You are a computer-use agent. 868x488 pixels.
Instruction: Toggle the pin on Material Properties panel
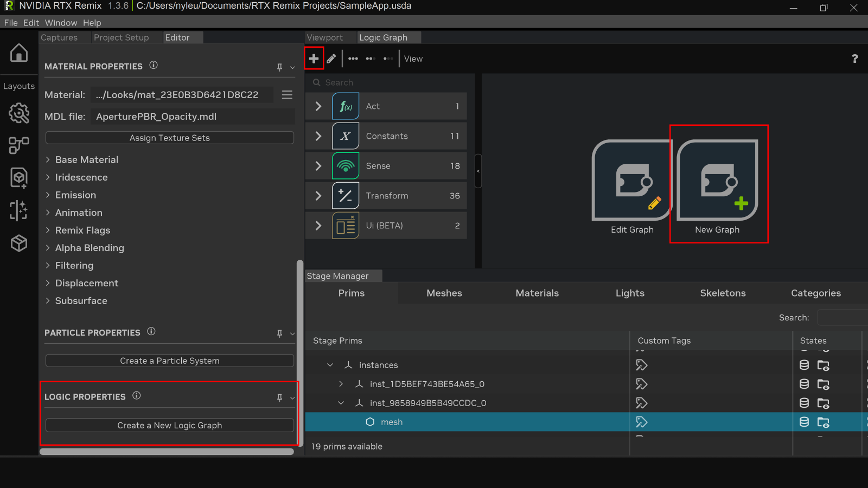coord(280,67)
